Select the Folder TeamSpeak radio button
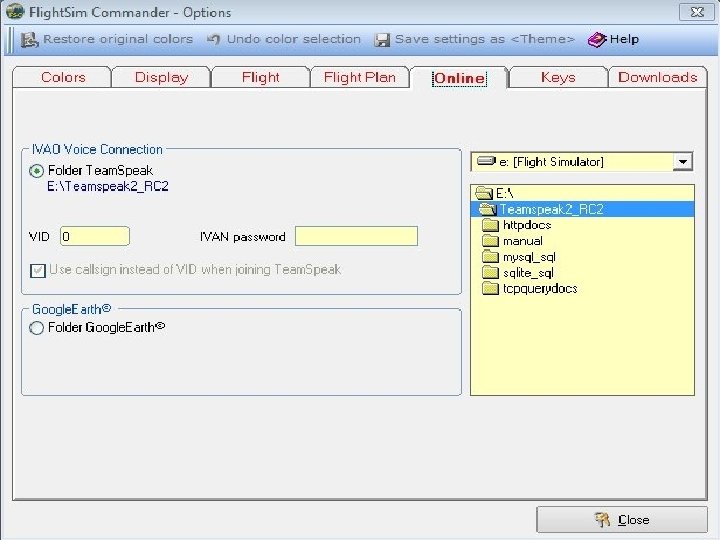This screenshot has width=720, height=540. [x=36, y=171]
